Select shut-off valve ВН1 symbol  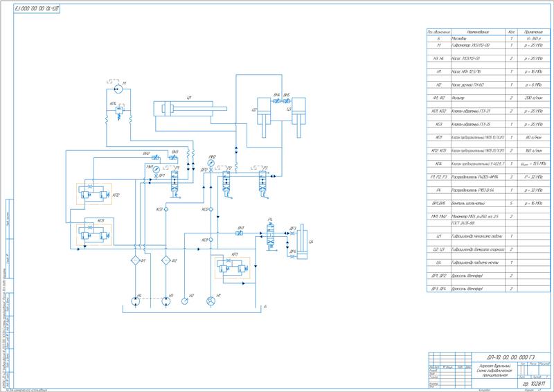click(x=240, y=233)
